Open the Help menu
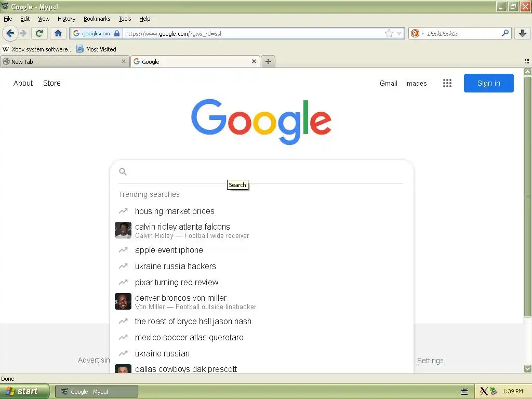532x399 pixels. click(145, 19)
